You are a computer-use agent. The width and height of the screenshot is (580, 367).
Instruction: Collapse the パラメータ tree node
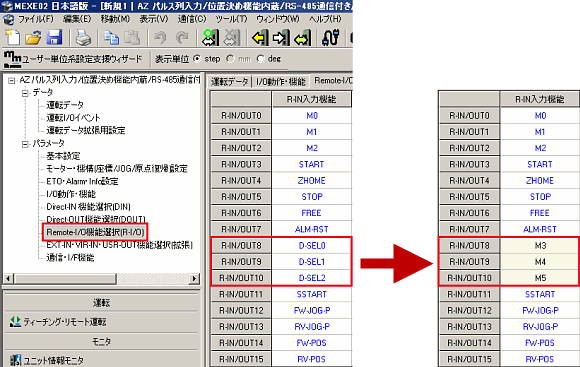tap(25, 144)
